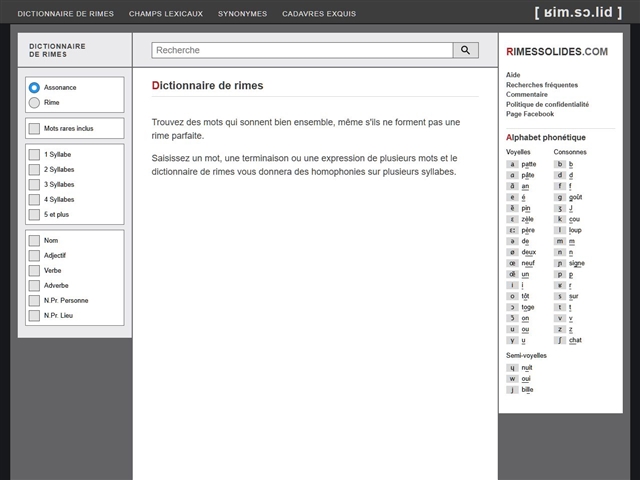Viewport: 640px width, 480px height.
Task: Check the 3 Syllabes filter
Action: tap(34, 184)
